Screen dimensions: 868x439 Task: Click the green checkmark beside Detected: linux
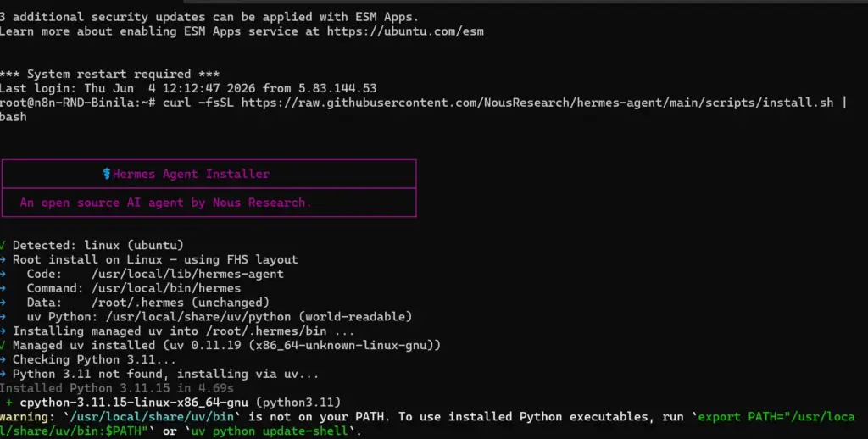coord(3,245)
